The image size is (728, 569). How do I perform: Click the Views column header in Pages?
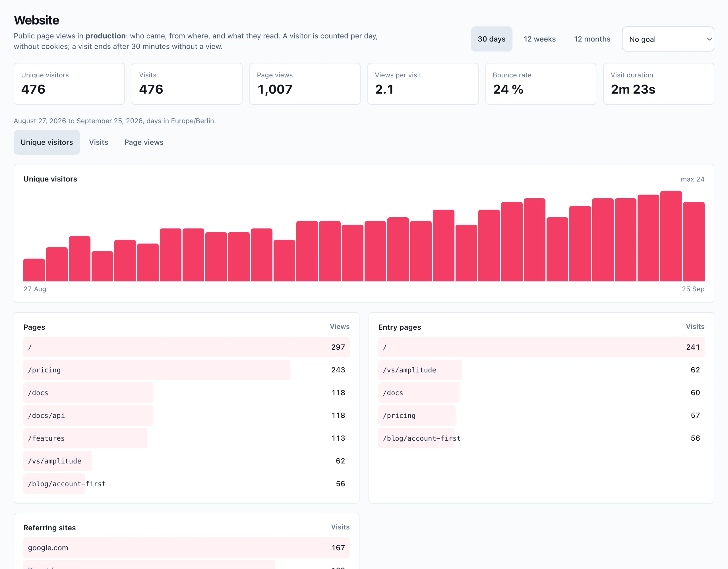click(340, 327)
